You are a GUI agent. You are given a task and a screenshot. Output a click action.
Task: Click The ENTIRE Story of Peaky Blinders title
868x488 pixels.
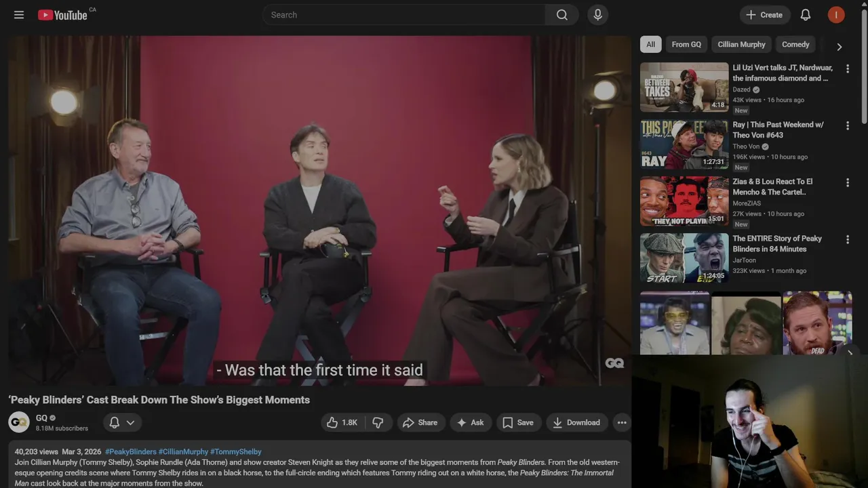pos(777,244)
